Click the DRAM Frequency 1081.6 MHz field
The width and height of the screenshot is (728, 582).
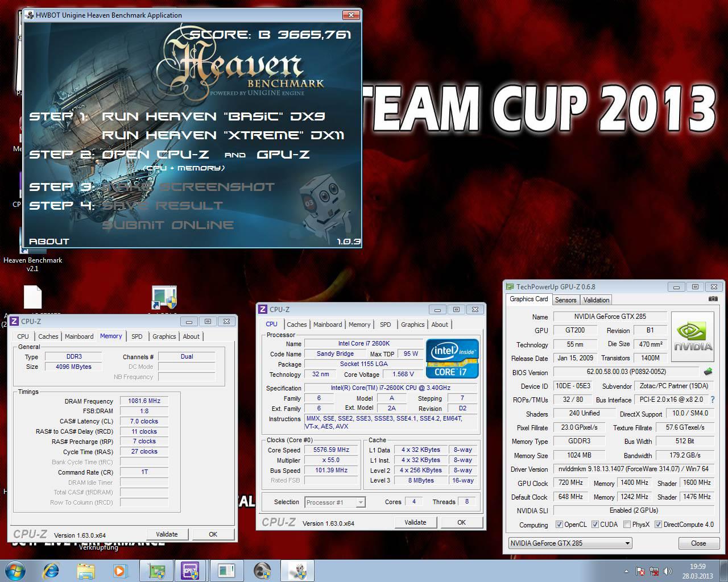click(x=144, y=401)
